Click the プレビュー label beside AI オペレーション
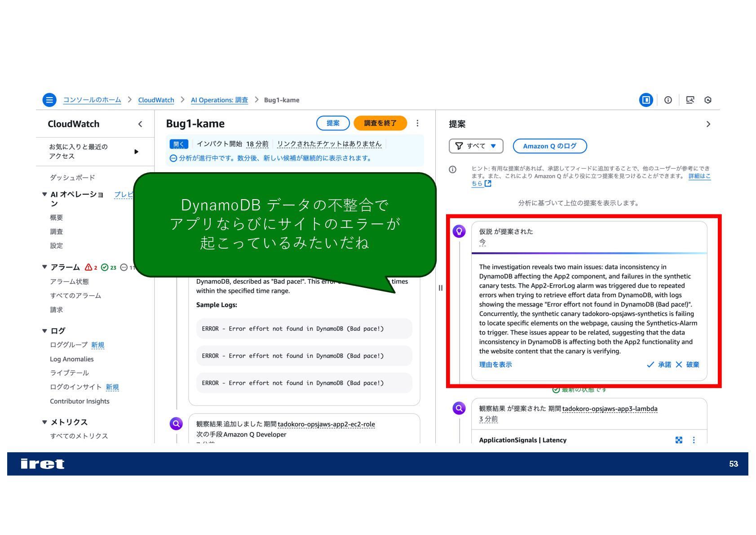The image size is (756, 535). click(x=124, y=194)
